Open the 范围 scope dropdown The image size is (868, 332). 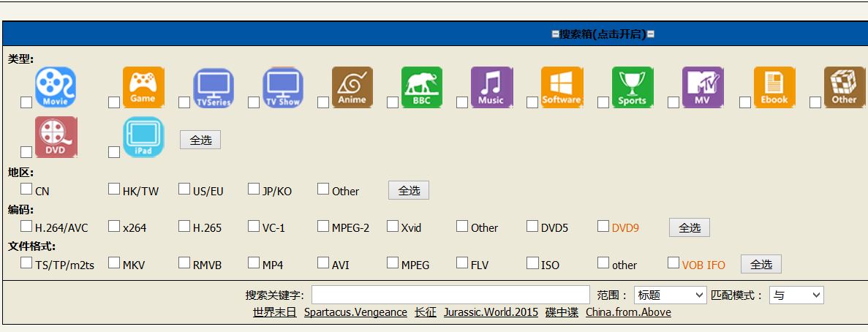669,295
